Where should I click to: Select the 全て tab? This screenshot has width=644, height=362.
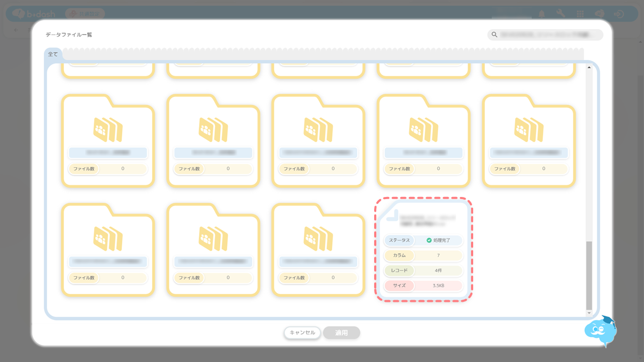(53, 54)
